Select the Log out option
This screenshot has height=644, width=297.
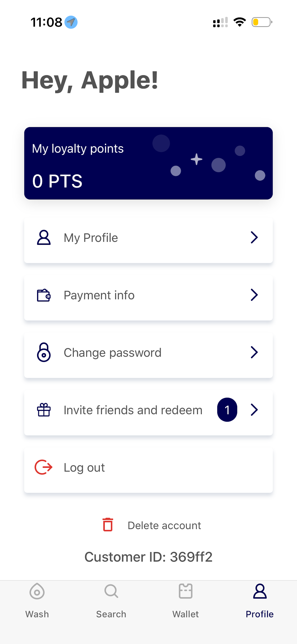click(148, 468)
